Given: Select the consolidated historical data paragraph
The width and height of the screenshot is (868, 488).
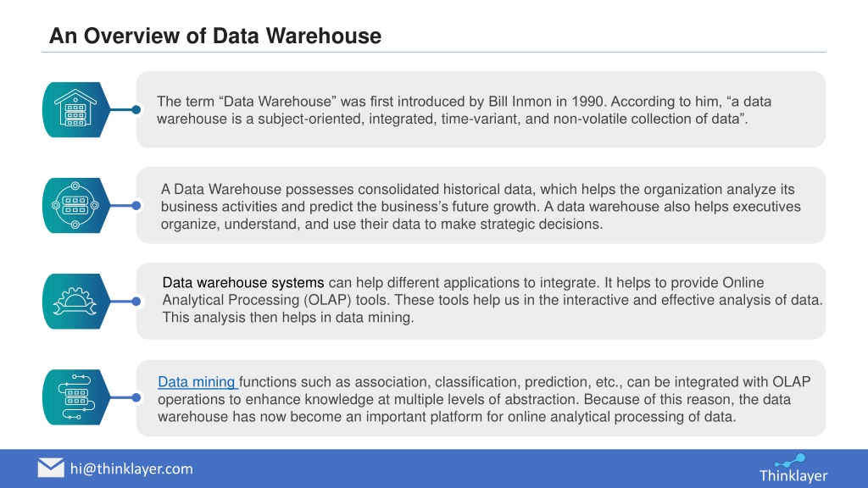Looking at the screenshot, I should click(x=481, y=206).
